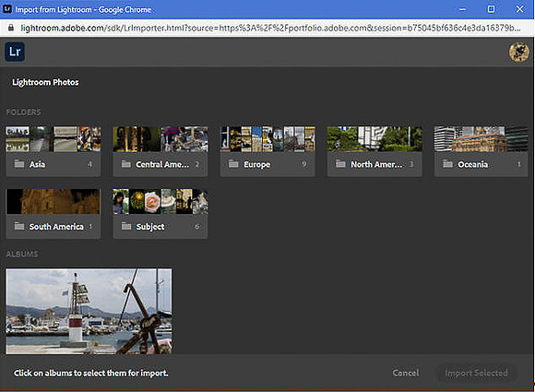Open the user profile avatar
This screenshot has width=535, height=392.
(519, 53)
